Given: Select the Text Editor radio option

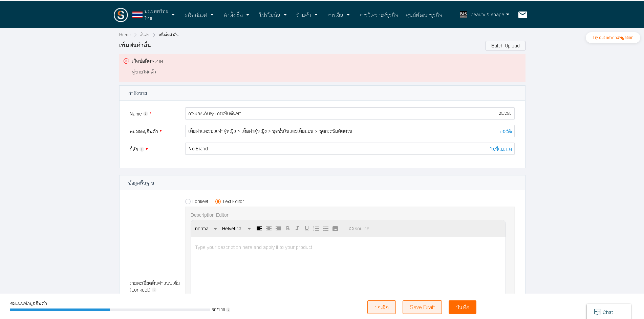Looking at the screenshot, I should (x=218, y=201).
